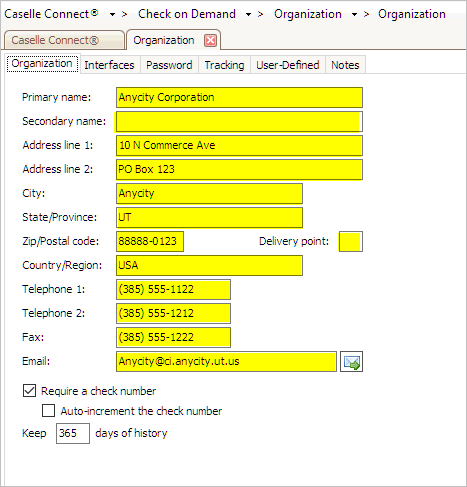Expand the Organization breadcrumb dropdown arrow

pyautogui.click(x=354, y=14)
